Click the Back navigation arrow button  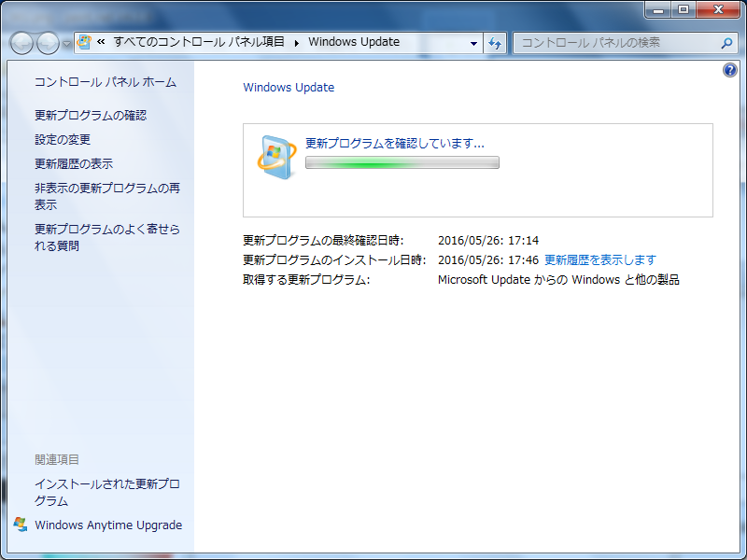point(21,43)
